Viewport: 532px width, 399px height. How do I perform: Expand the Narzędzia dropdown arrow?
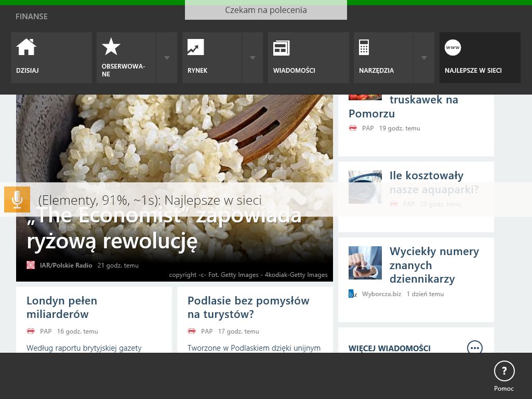coord(424,58)
